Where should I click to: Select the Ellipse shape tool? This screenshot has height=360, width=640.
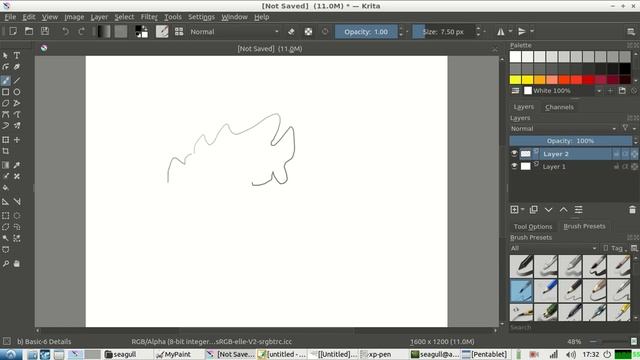coord(17,92)
